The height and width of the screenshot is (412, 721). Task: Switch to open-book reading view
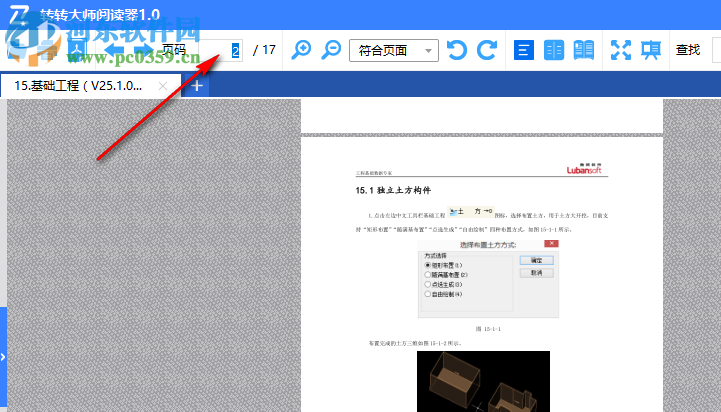click(x=584, y=50)
